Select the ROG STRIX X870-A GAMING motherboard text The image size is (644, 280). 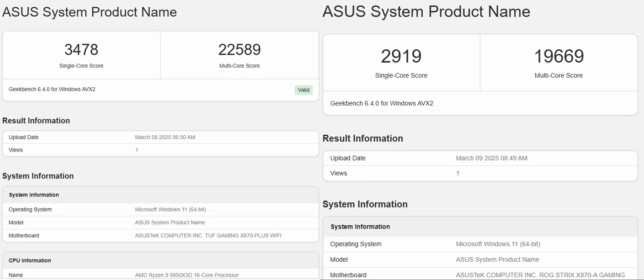tap(540, 275)
